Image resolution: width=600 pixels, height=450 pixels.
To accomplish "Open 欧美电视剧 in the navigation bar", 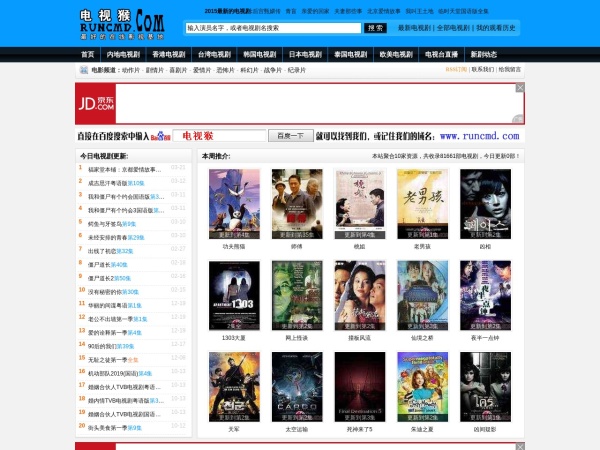I will click(396, 54).
